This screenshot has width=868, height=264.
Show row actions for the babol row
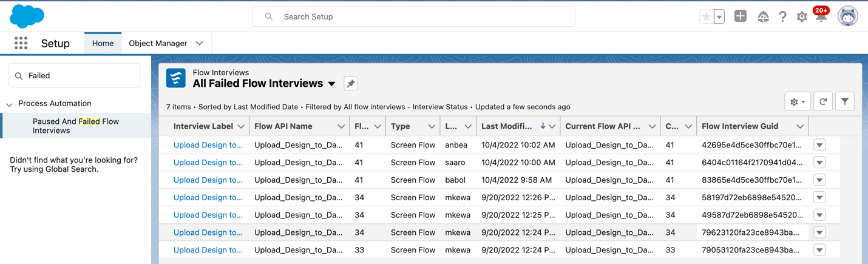click(x=819, y=180)
